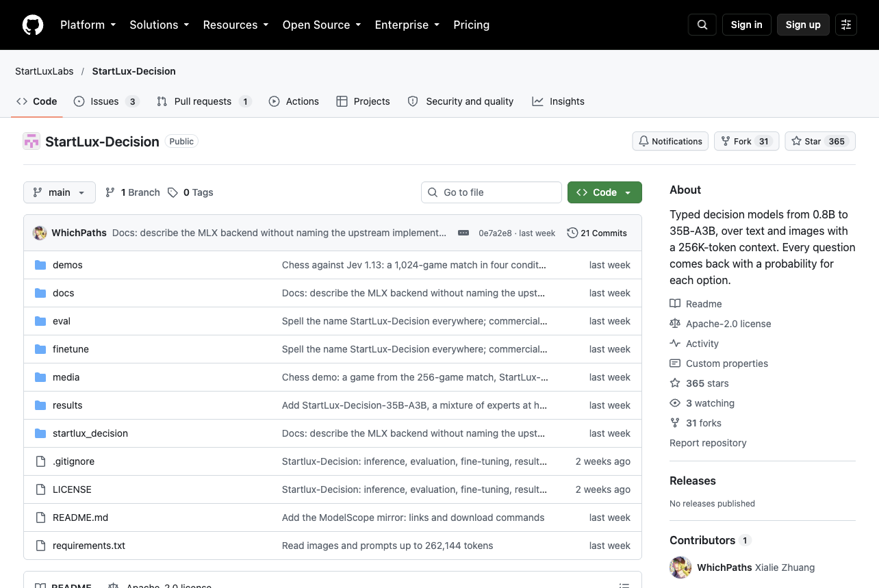
Task: Click the fork icon beside 31 forks
Action: (x=675, y=423)
